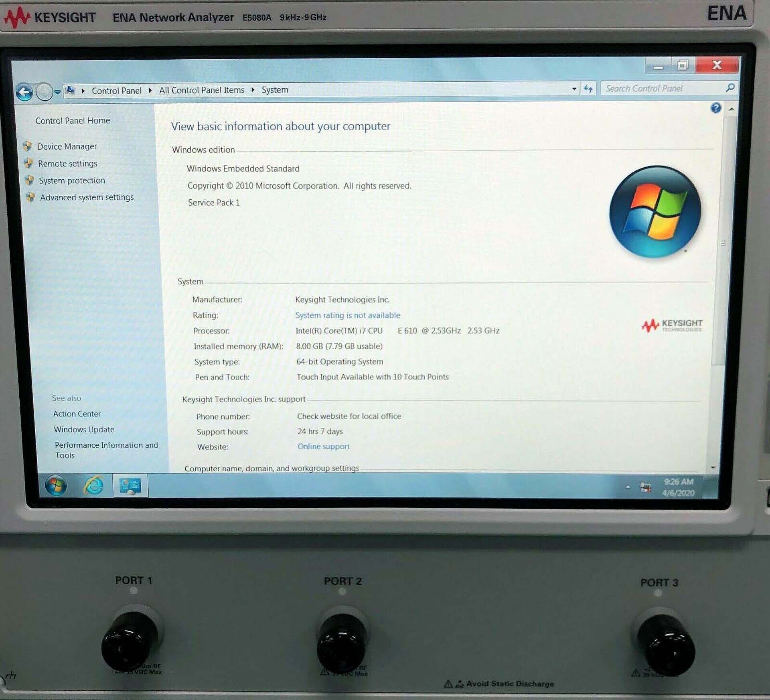
Task: Click the Forward navigation arrow
Action: click(x=44, y=92)
